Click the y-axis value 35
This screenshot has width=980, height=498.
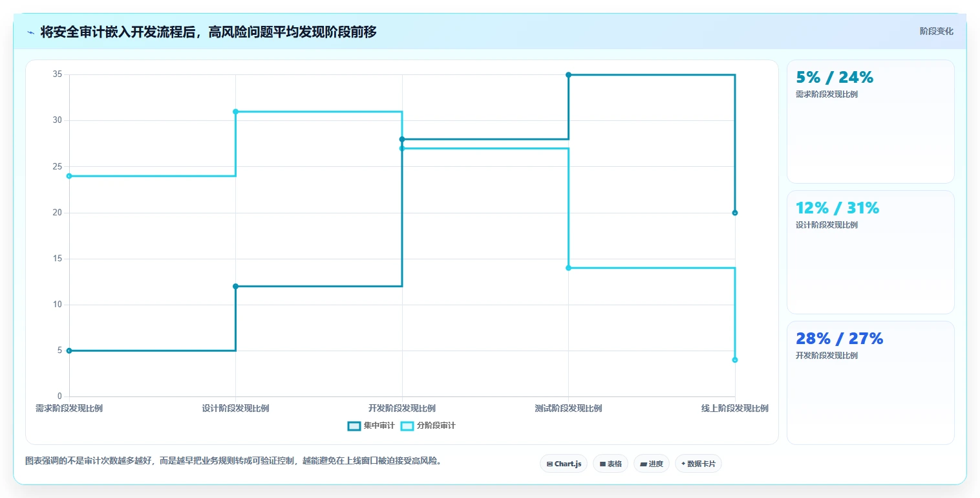58,74
